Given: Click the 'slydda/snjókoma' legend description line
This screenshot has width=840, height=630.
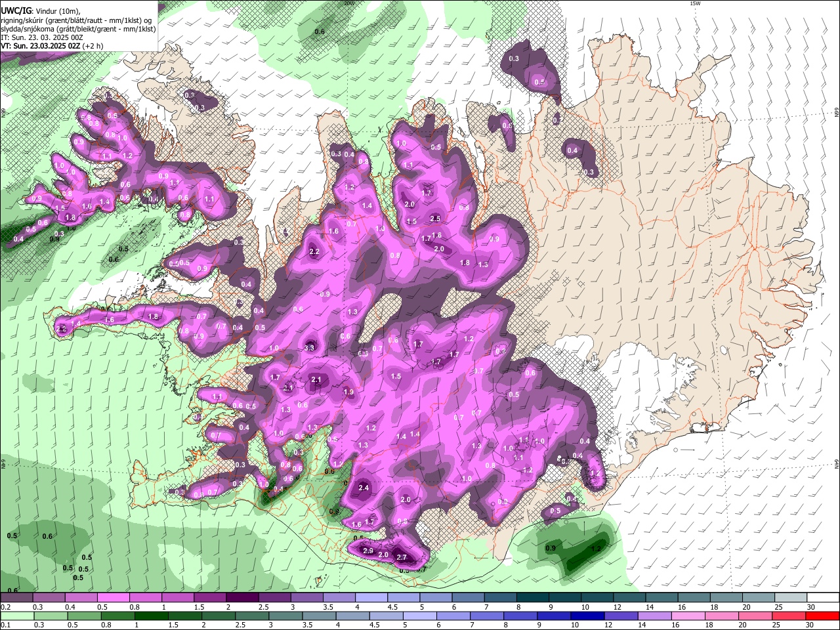Looking at the screenshot, I should coord(78,29).
